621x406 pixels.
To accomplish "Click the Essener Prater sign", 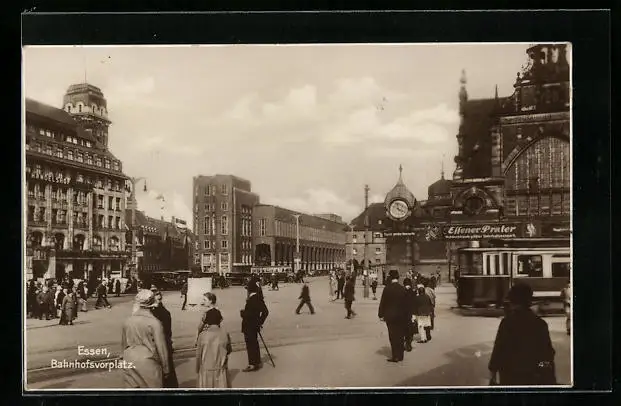I will pyautogui.click(x=482, y=231).
